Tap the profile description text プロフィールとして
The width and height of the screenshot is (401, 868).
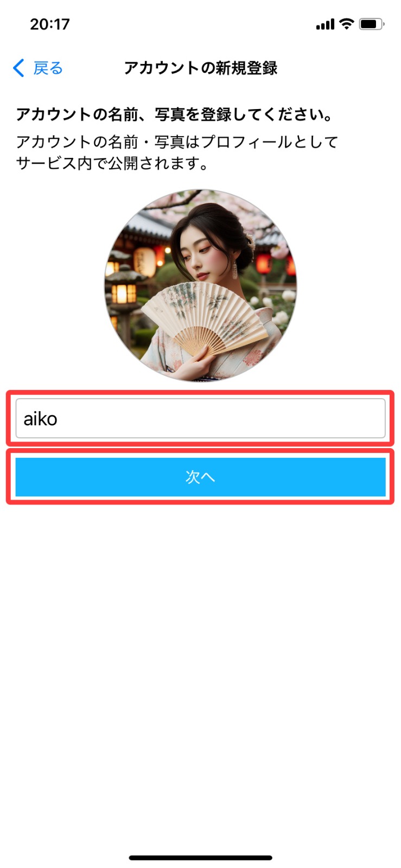click(270, 142)
